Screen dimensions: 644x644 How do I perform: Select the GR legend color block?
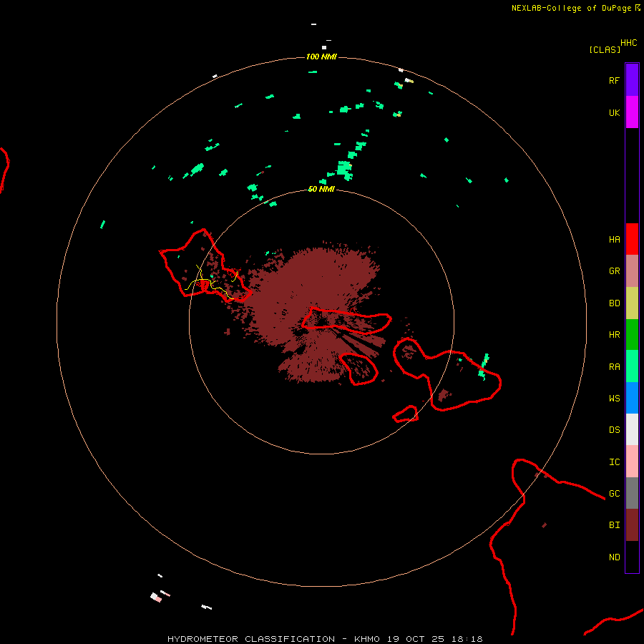tap(632, 271)
